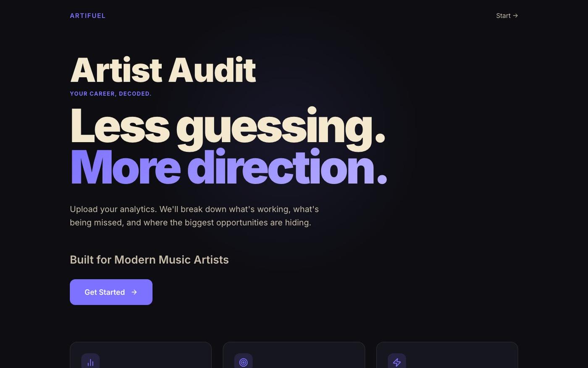Open the feature card with lightning bolt
The image size is (588, 368).
(x=447, y=355)
